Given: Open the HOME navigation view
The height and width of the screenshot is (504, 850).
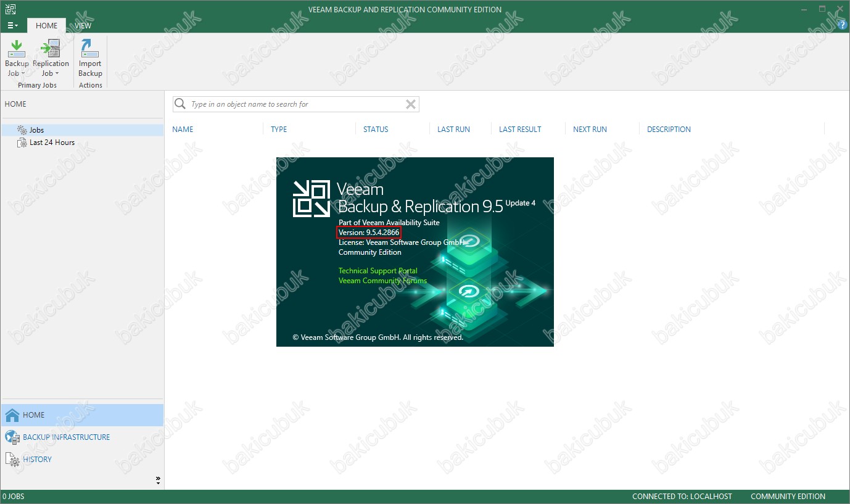Looking at the screenshot, I should click(82, 415).
